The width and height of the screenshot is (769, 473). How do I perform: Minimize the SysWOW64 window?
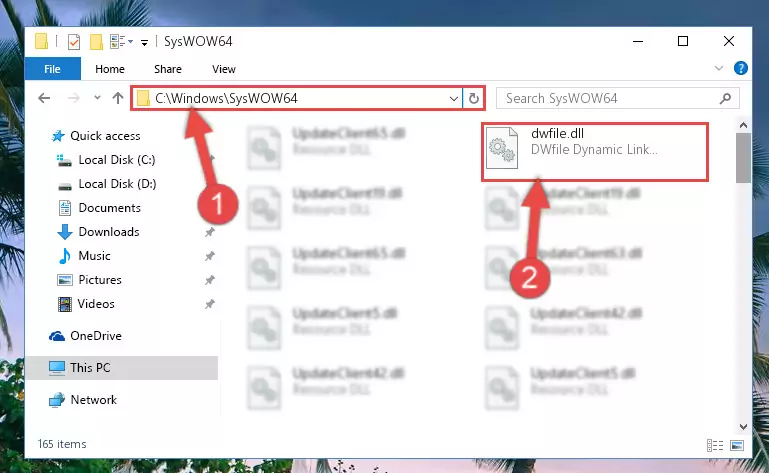point(638,41)
